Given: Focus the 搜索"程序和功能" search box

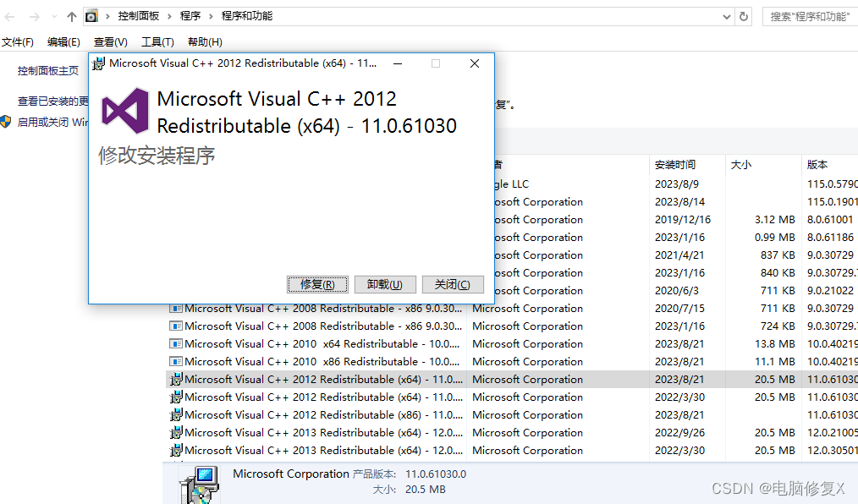Looking at the screenshot, I should 810,16.
